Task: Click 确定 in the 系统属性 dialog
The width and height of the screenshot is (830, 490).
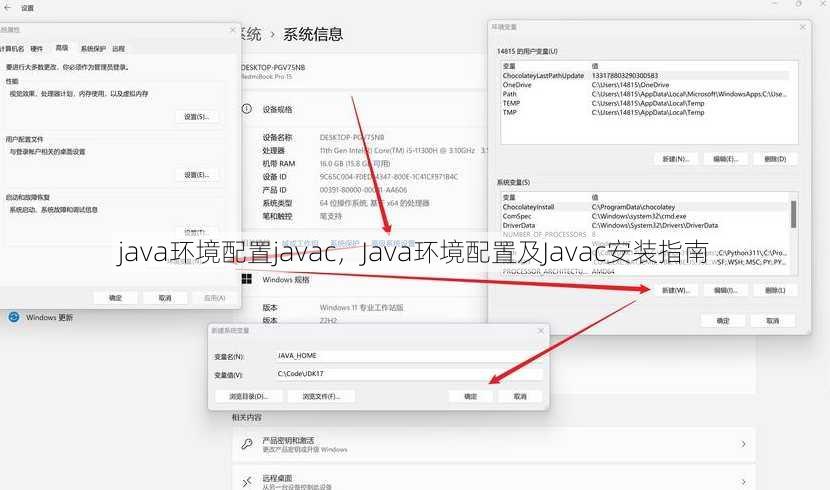Action: (115, 298)
